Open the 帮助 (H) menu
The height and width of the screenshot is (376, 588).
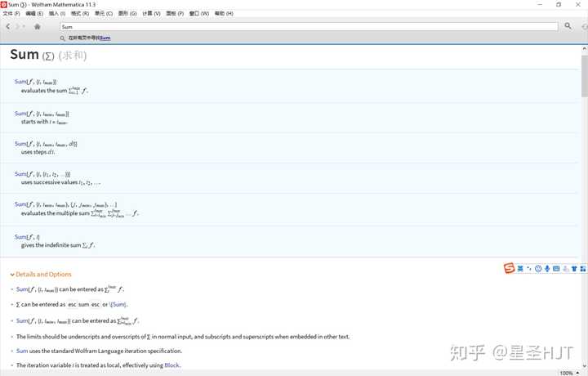224,14
